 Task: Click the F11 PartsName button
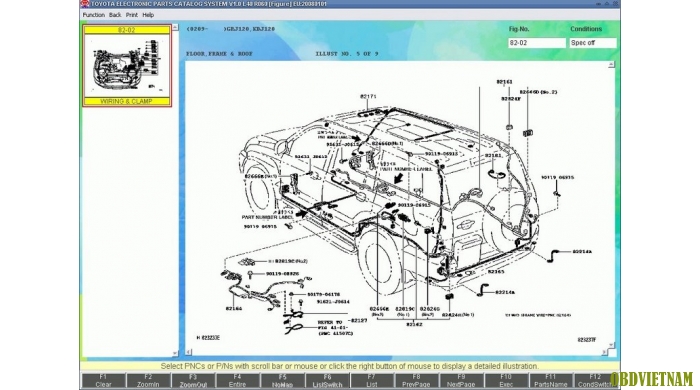click(x=550, y=381)
